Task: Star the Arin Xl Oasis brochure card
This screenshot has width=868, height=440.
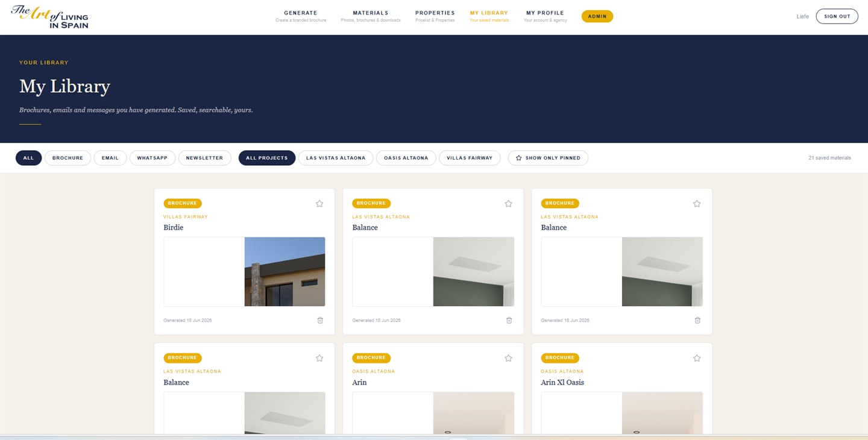Action: [697, 358]
